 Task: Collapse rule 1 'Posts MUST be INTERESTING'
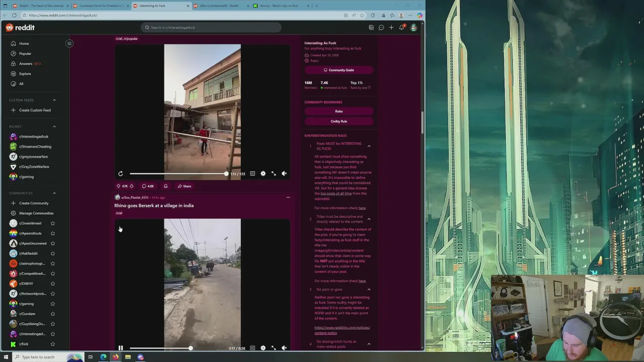(369, 146)
